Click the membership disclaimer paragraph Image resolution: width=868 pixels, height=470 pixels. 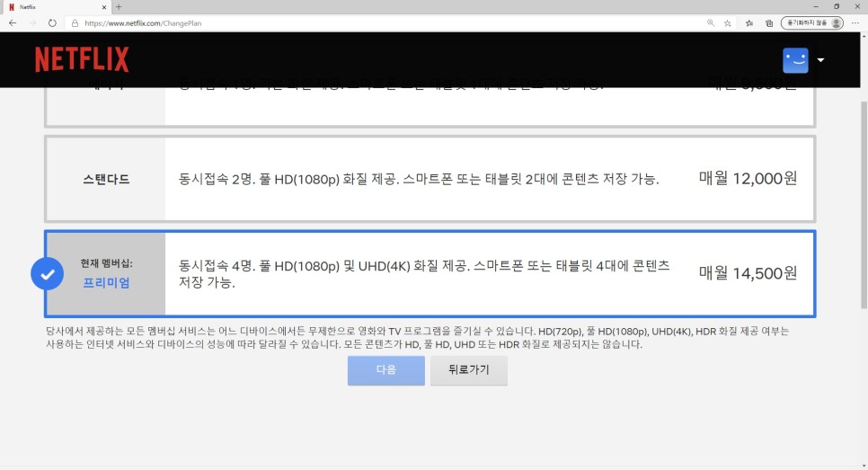coord(417,338)
